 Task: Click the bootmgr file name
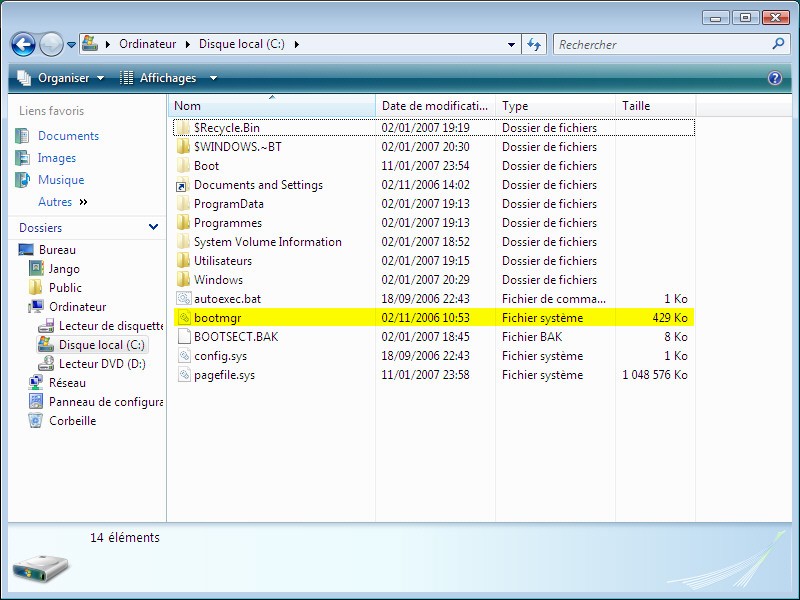point(218,318)
